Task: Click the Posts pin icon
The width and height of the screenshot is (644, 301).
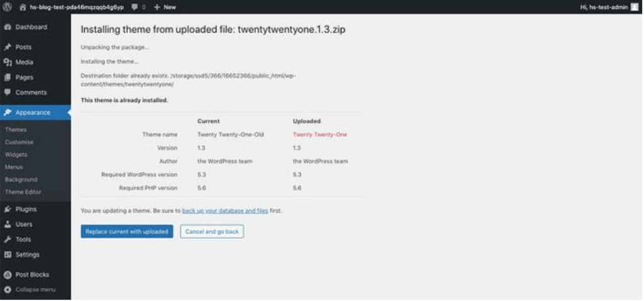Action: tap(8, 47)
